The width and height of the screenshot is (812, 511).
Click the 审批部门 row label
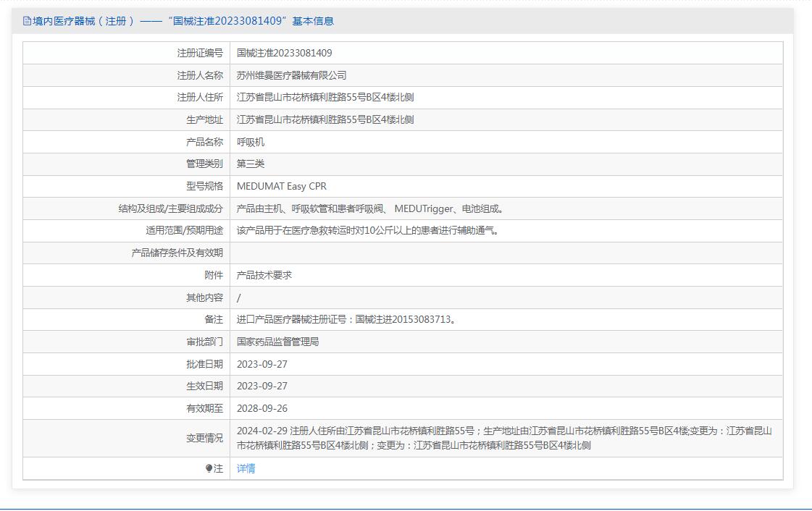tap(204, 342)
